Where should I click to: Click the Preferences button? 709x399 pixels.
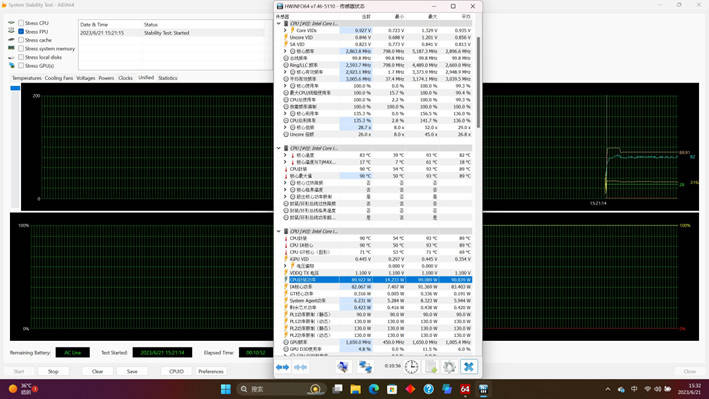pyautogui.click(x=211, y=371)
